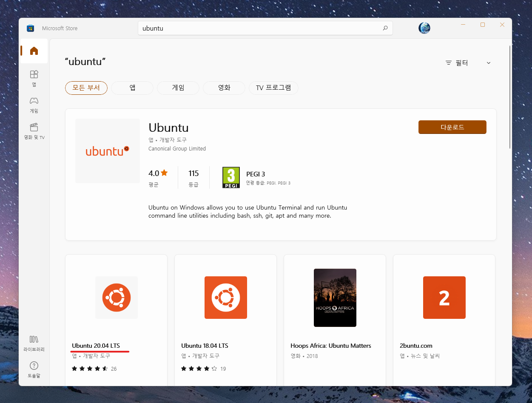The width and height of the screenshot is (532, 403).
Task: Click the Canonical Group Limited publisher text
Action: click(x=177, y=149)
